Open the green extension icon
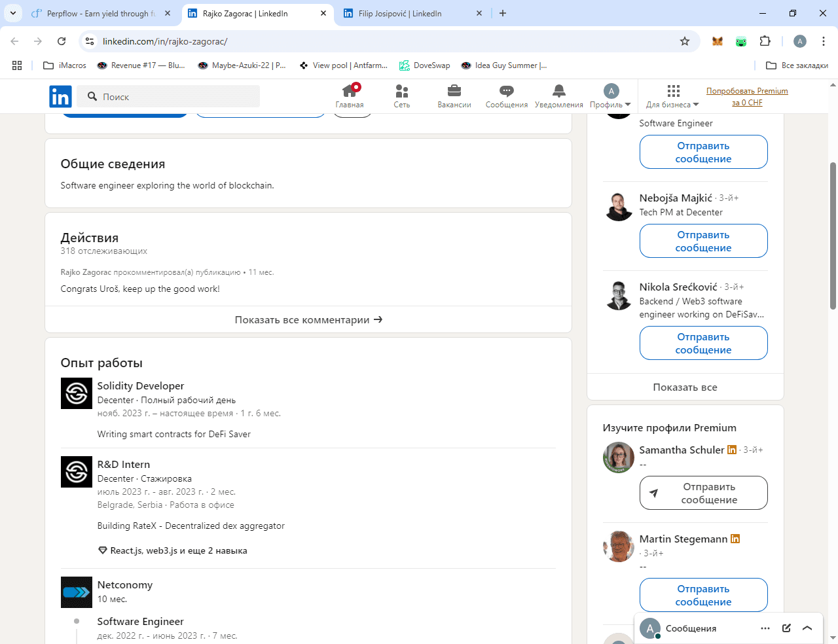The image size is (838, 644). click(741, 41)
